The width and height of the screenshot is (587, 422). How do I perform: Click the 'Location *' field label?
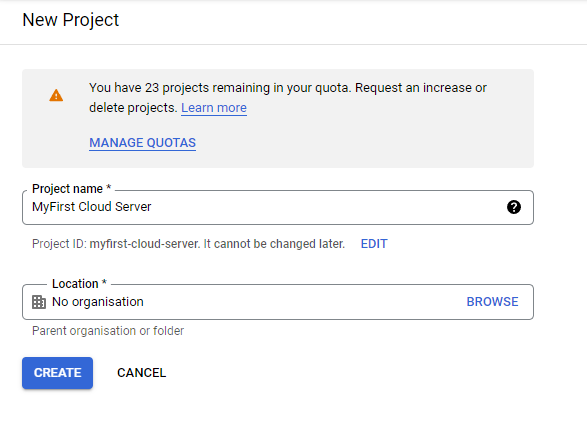point(79,284)
